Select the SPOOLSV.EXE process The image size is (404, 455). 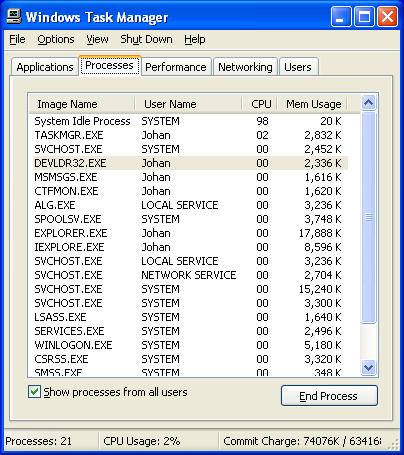point(190,219)
